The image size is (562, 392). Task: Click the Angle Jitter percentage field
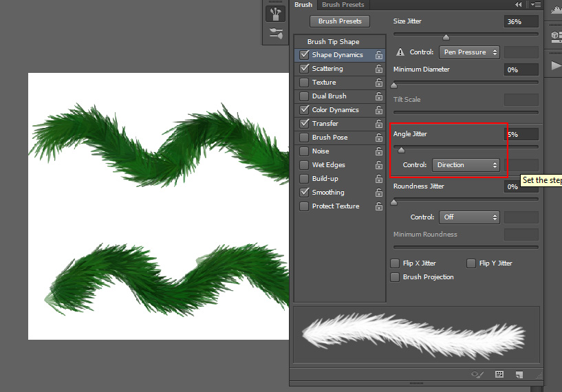[x=521, y=135]
